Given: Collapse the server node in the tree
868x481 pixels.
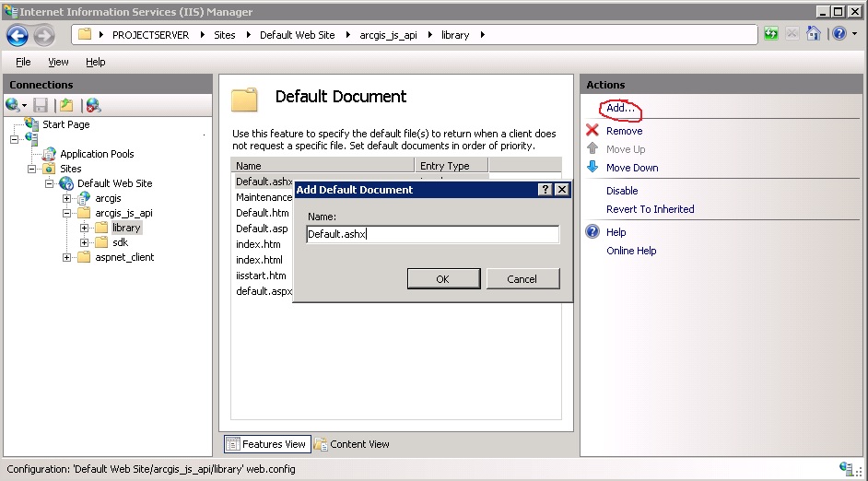Looking at the screenshot, I should (x=15, y=139).
